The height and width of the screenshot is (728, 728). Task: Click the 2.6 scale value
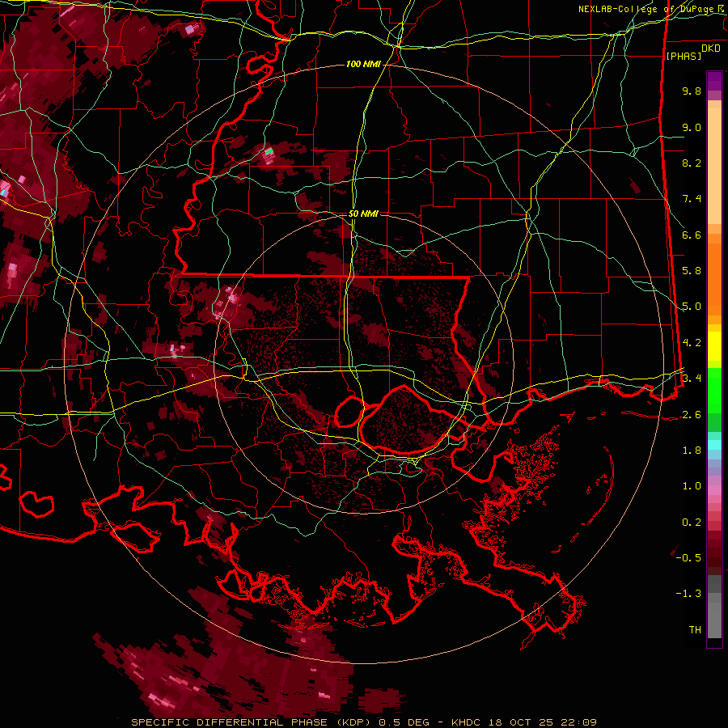point(692,415)
